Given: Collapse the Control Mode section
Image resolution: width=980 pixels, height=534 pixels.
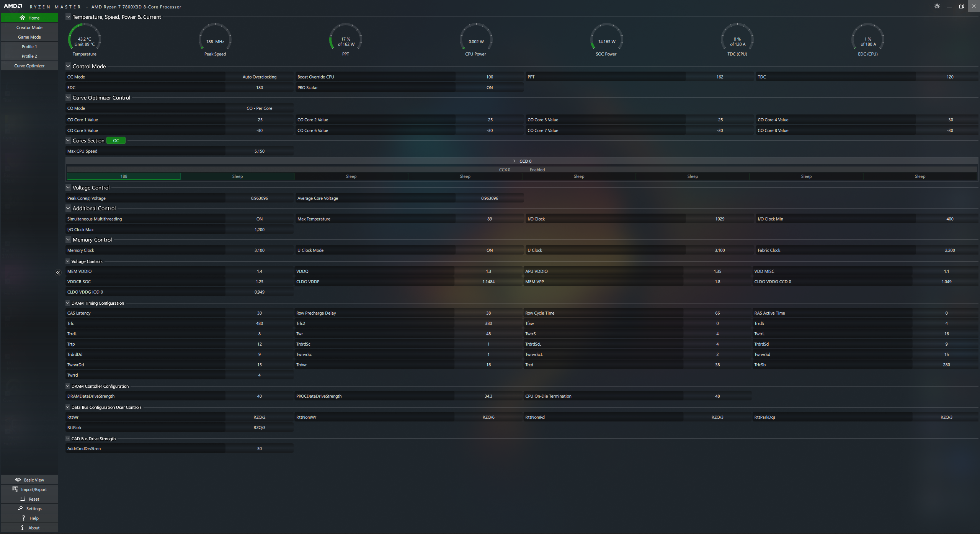Looking at the screenshot, I should pos(68,66).
